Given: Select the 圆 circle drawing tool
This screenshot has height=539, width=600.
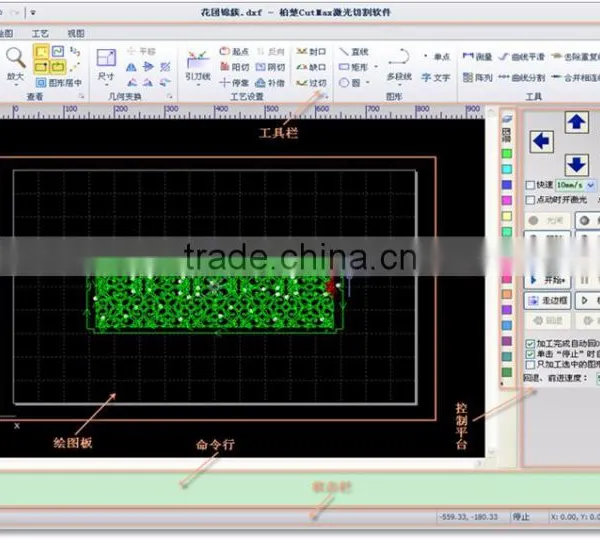Looking at the screenshot, I should click(x=350, y=83).
